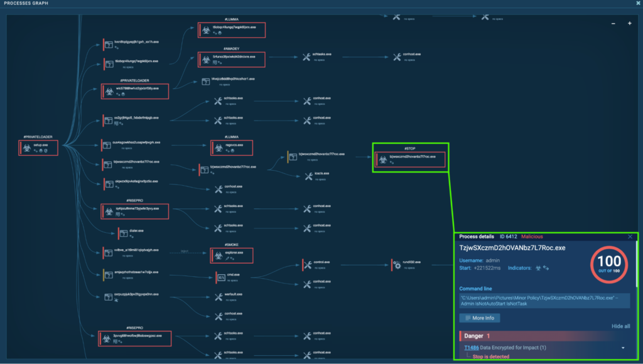Zoom in the graph with plus button

(x=629, y=24)
